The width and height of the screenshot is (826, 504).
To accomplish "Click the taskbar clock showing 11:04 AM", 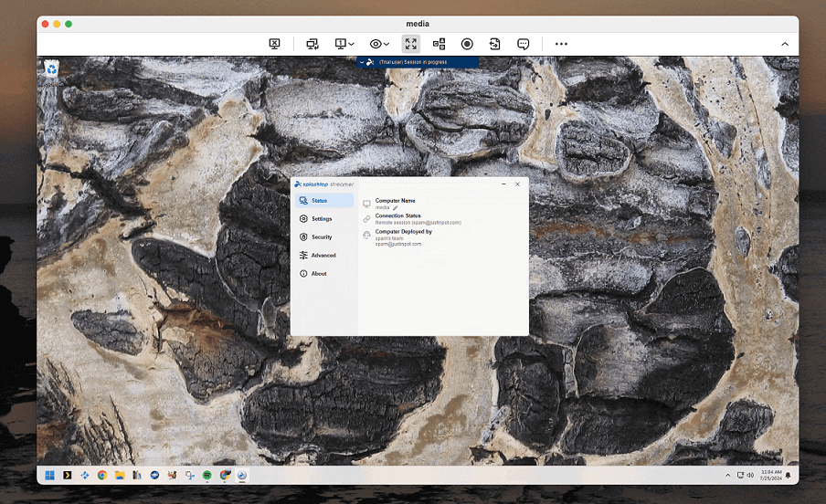I will 770,475.
